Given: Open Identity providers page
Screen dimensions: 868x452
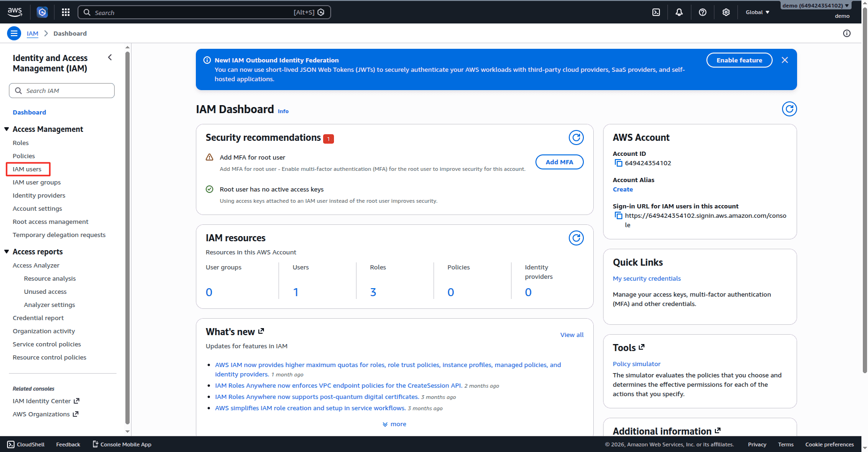Looking at the screenshot, I should [39, 195].
